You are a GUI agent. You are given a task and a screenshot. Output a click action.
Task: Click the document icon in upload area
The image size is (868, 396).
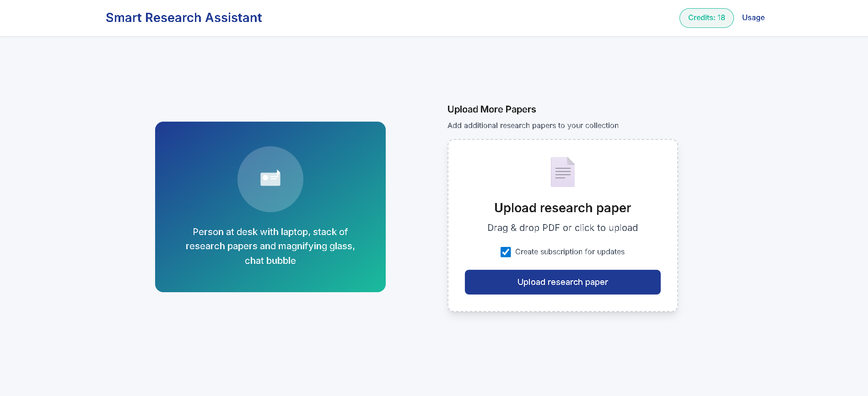coord(562,172)
